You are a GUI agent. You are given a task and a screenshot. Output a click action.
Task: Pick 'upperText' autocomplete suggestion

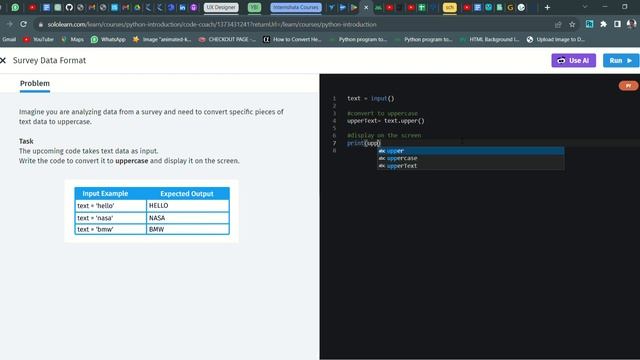tap(471, 166)
